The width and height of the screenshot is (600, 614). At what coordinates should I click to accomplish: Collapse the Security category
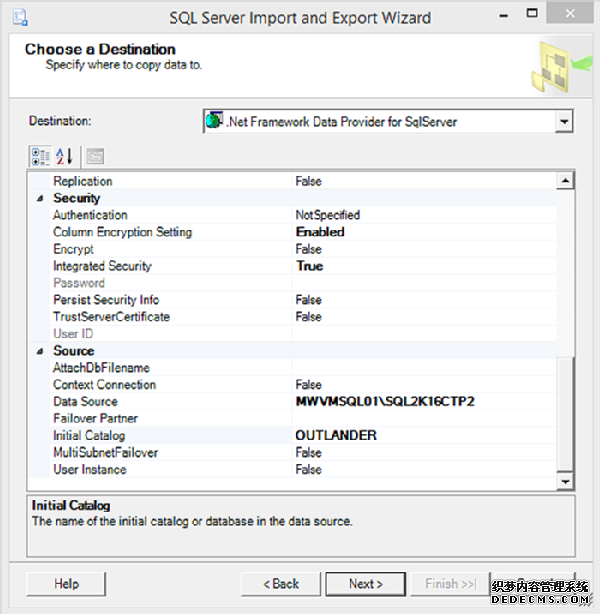coord(40,199)
